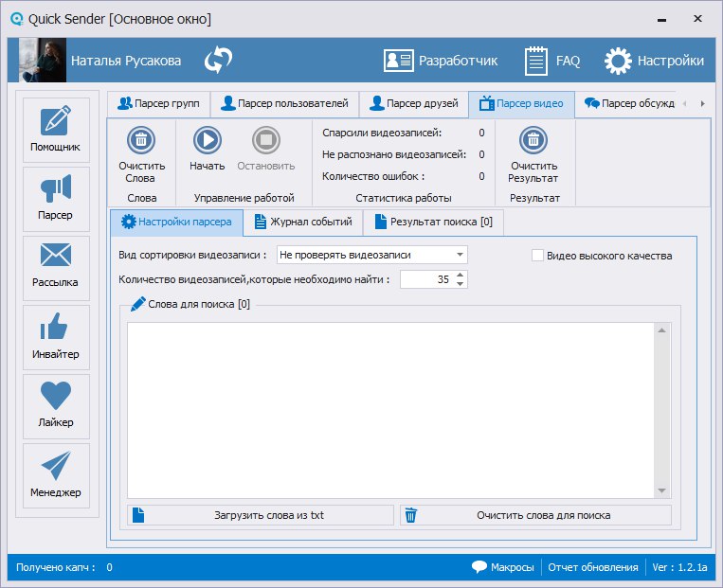Click Ver : 1.2.1a version label

tap(679, 567)
